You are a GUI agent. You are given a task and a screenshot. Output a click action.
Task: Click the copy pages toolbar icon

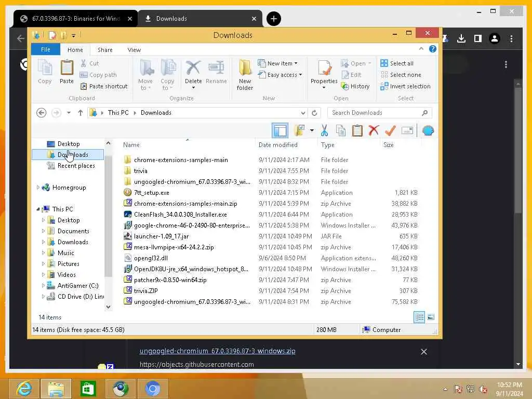pyautogui.click(x=341, y=130)
